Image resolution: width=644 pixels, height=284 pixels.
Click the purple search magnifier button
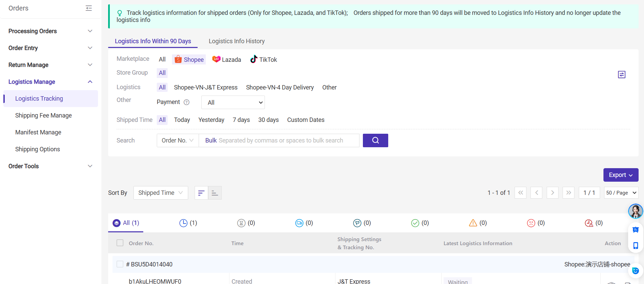click(x=375, y=140)
